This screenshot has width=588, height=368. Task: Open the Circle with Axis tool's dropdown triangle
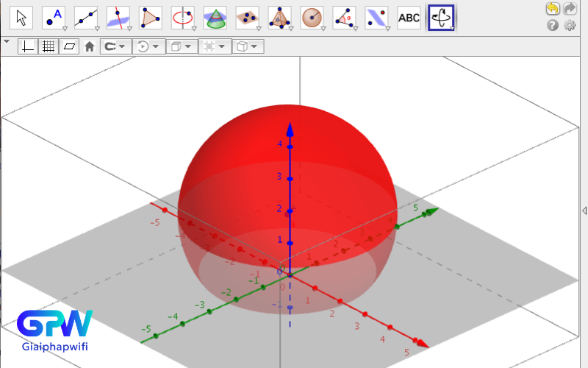coord(194,29)
